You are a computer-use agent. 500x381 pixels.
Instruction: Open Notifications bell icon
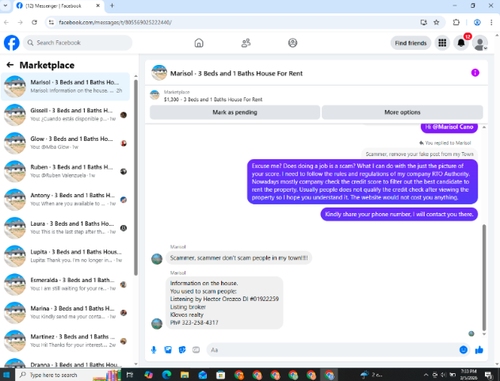(x=461, y=43)
